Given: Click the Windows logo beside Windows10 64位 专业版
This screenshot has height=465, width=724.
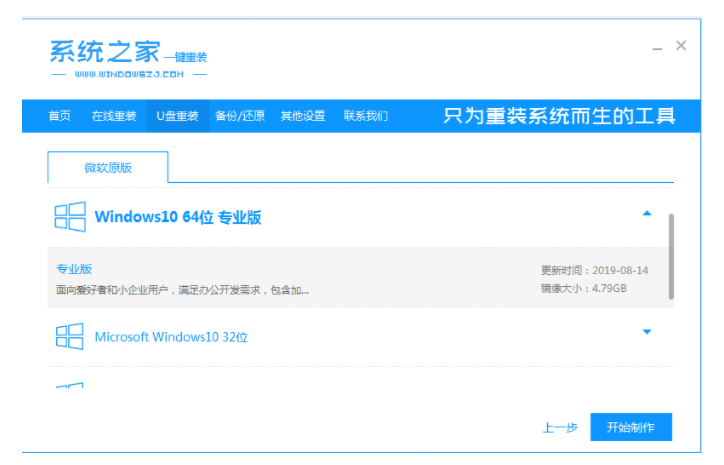Looking at the screenshot, I should click(70, 217).
